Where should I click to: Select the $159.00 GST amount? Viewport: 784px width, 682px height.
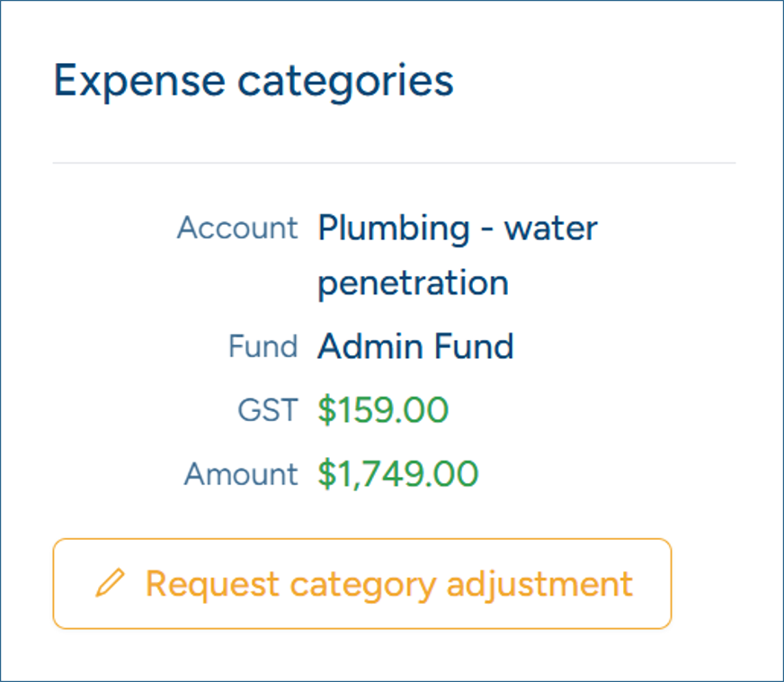pos(383,409)
